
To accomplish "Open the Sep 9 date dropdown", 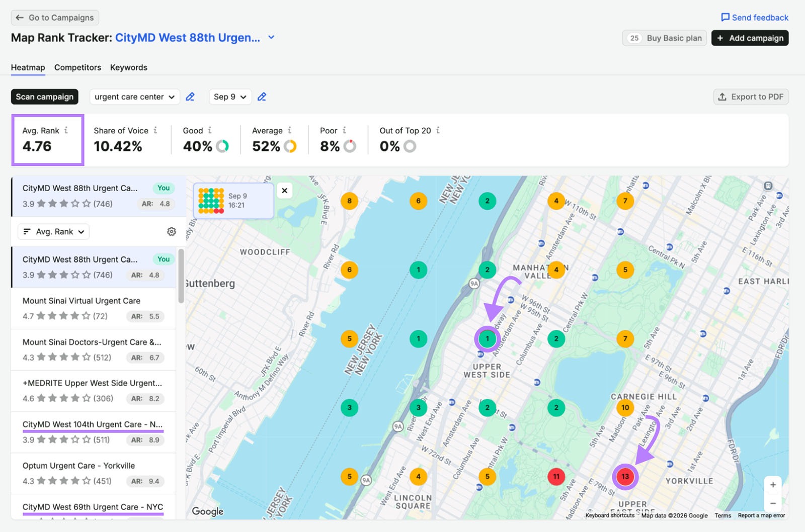I will point(230,97).
